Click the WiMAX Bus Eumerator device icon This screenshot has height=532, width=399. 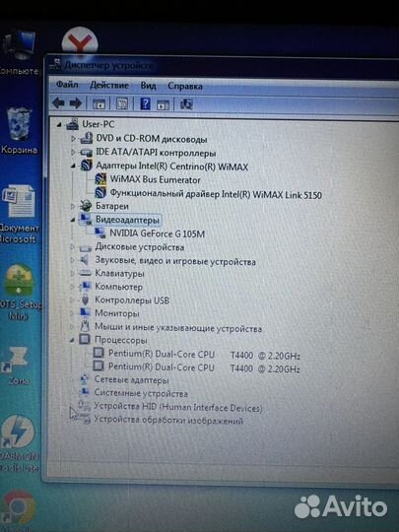[100, 178]
